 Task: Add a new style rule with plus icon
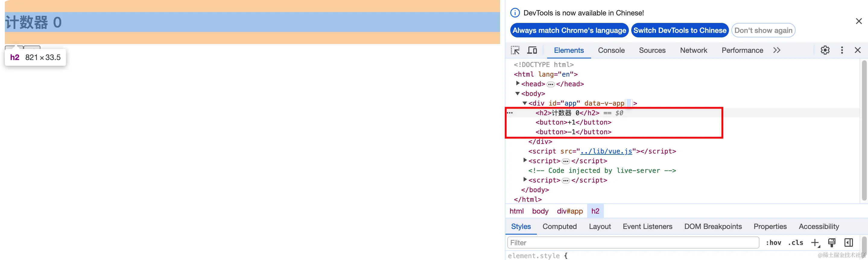815,243
